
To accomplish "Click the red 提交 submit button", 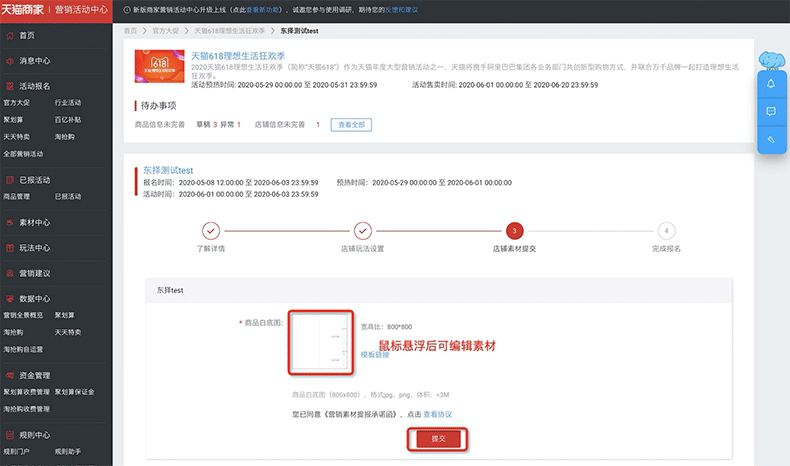I will click(437, 438).
